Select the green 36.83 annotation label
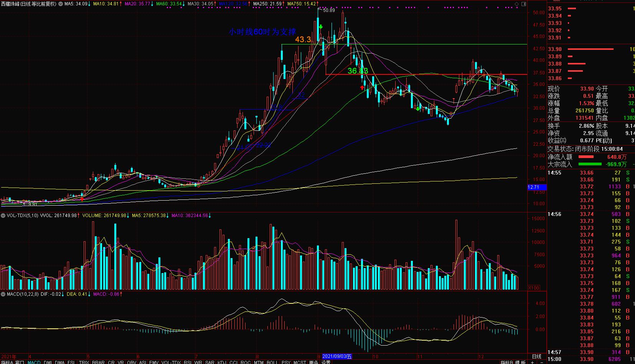The height and width of the screenshot is (364, 635). pyautogui.click(x=358, y=71)
